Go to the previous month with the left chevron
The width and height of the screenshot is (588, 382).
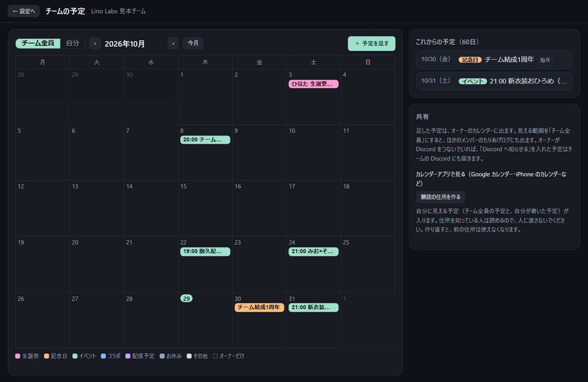95,43
